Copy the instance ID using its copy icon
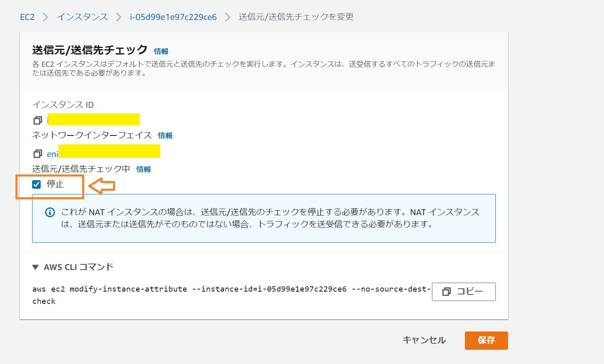This screenshot has height=364, width=604. tap(37, 120)
